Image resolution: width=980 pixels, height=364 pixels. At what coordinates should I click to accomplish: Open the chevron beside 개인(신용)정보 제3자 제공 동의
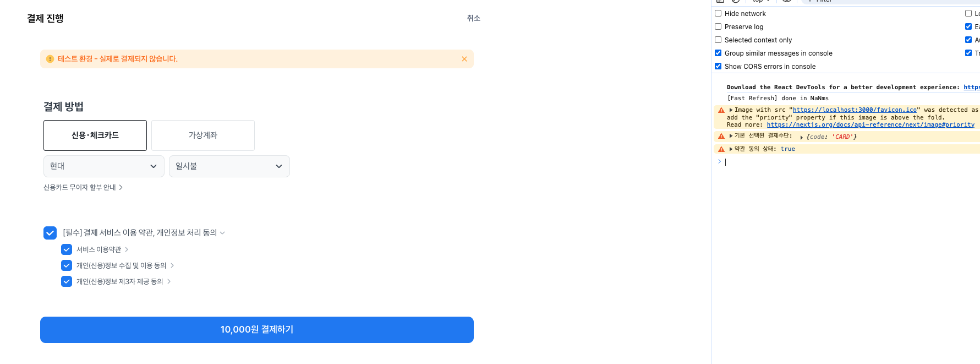(169, 281)
